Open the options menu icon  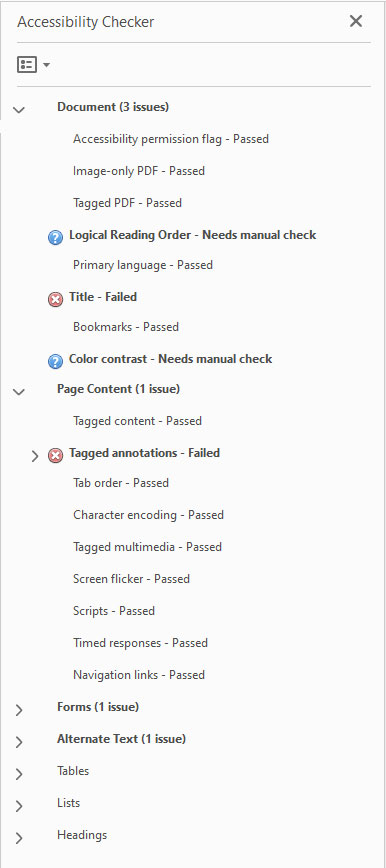tap(27, 65)
